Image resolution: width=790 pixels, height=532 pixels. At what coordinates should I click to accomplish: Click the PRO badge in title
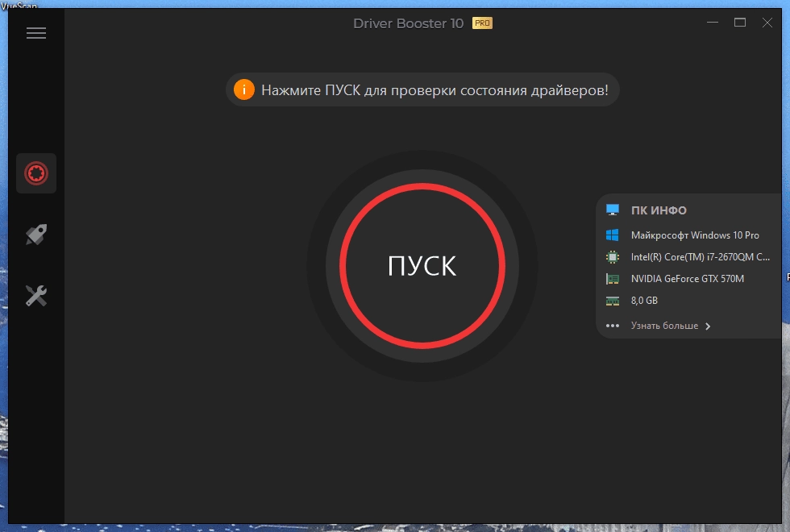tap(482, 23)
